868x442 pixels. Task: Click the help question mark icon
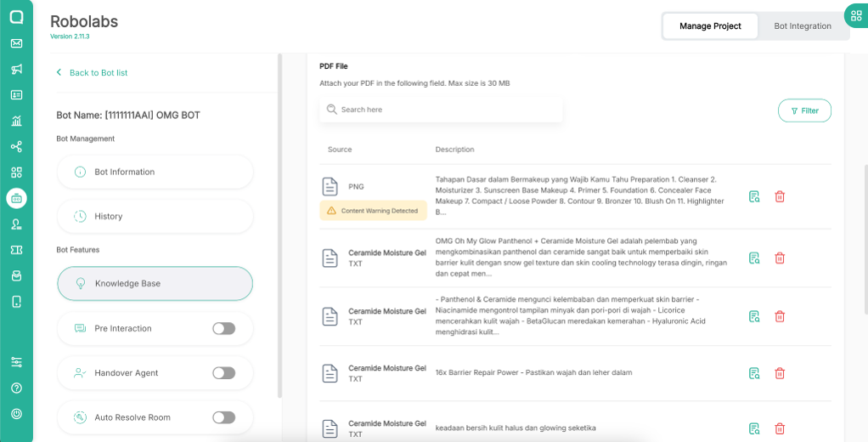tap(16, 388)
